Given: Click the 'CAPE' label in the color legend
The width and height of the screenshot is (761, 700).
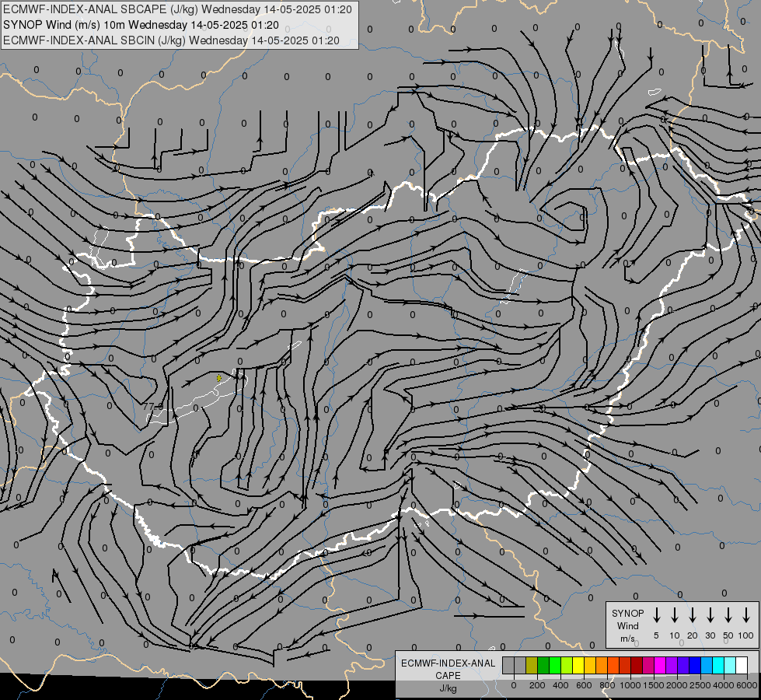Looking at the screenshot, I should point(448,676).
